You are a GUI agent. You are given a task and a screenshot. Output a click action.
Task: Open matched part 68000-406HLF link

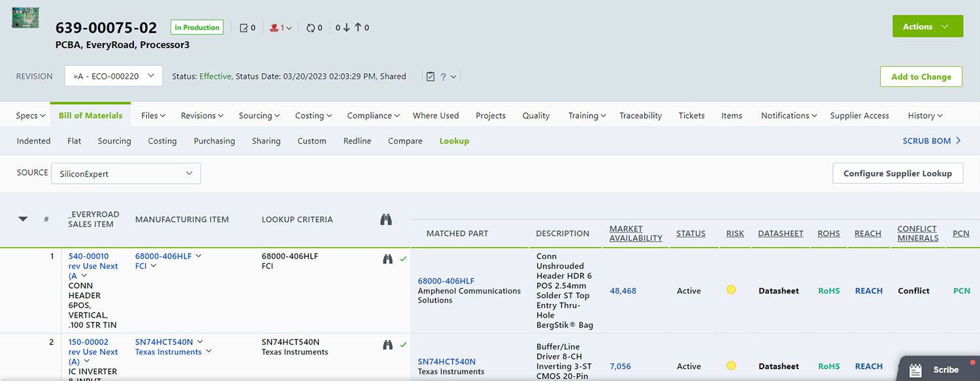pyautogui.click(x=446, y=281)
